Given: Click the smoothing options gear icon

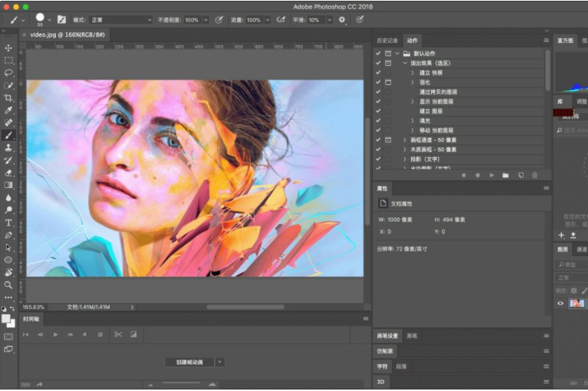Looking at the screenshot, I should [x=342, y=20].
